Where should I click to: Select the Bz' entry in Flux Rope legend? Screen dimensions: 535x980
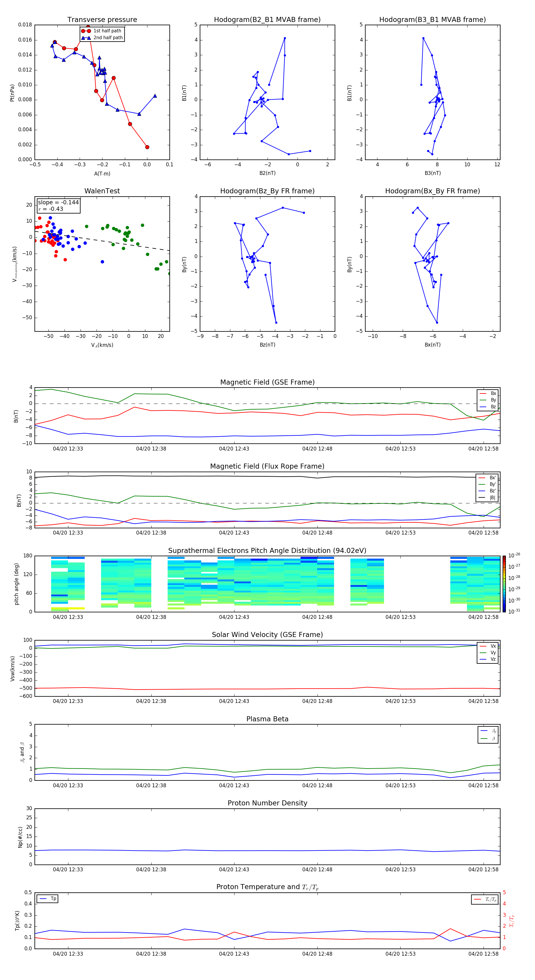[x=487, y=491]
